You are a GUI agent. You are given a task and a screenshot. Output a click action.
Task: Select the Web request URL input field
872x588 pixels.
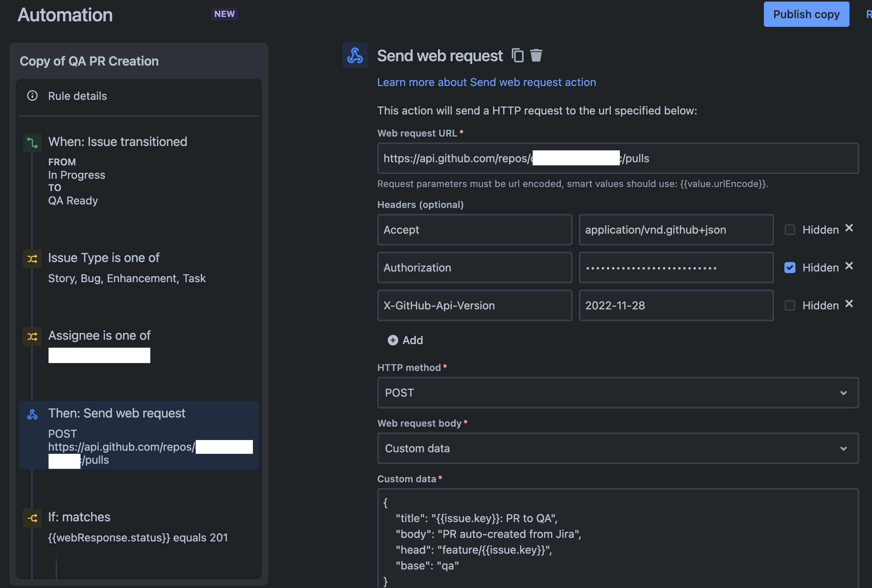tap(618, 157)
